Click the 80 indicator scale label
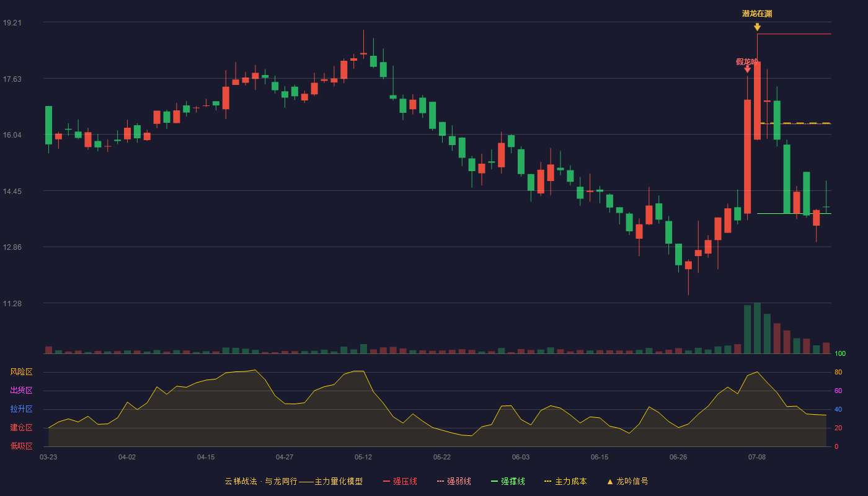Image resolution: width=868 pixels, height=496 pixels. point(838,372)
